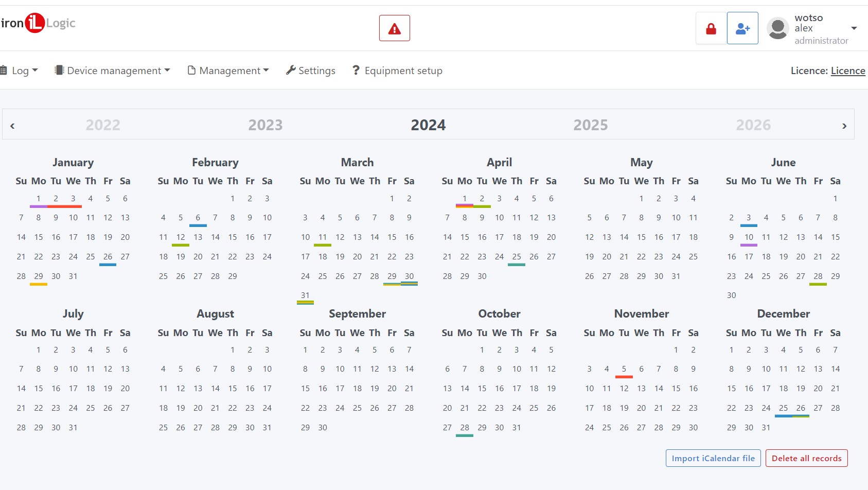Click the user avatar picture
This screenshot has width=868, height=490.
point(777,28)
